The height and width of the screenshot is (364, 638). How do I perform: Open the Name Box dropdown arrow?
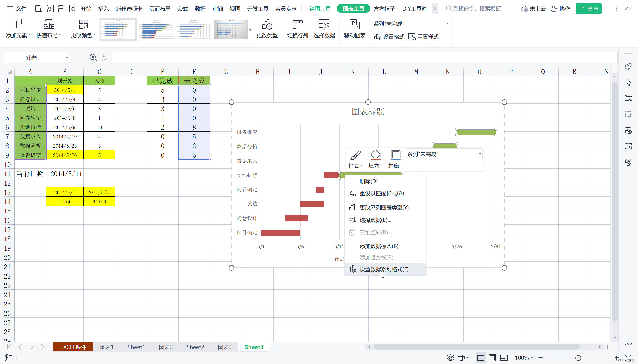tap(67, 58)
